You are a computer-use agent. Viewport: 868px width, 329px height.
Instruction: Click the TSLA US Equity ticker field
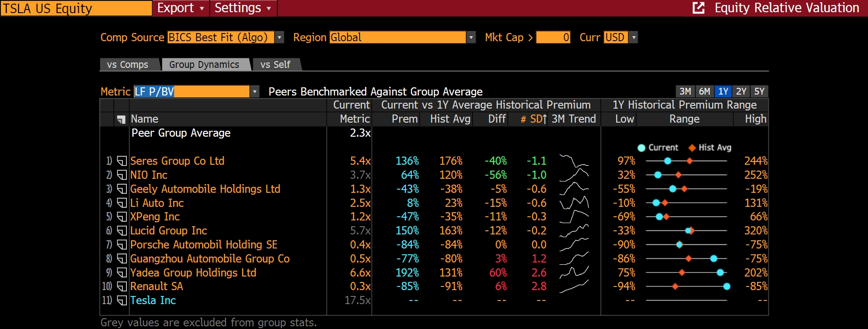pyautogui.click(x=76, y=8)
